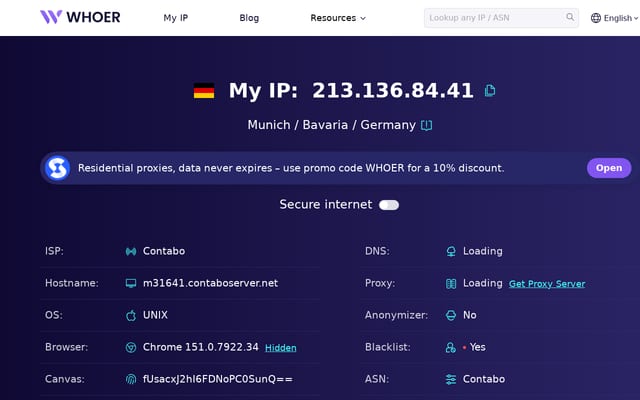Go to My IP page
This screenshot has width=640, height=400.
pos(176,18)
